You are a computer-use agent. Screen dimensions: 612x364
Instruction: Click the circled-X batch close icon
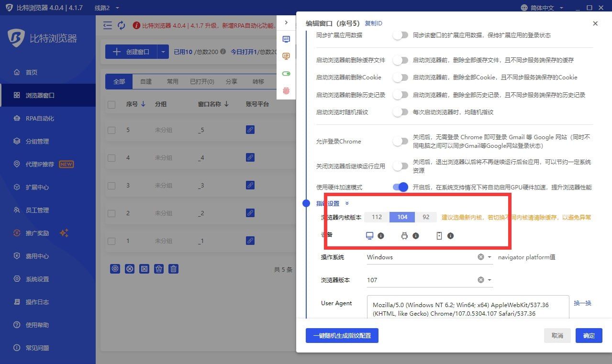130,269
